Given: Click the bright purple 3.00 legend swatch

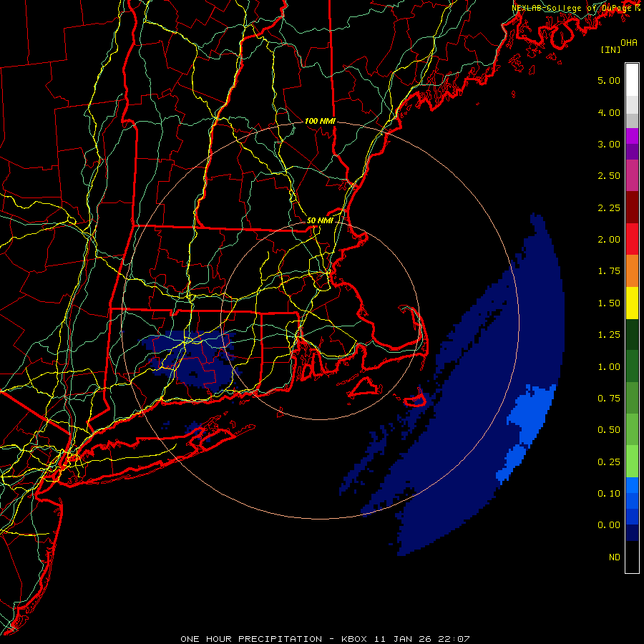Looking at the screenshot, I should tap(632, 136).
